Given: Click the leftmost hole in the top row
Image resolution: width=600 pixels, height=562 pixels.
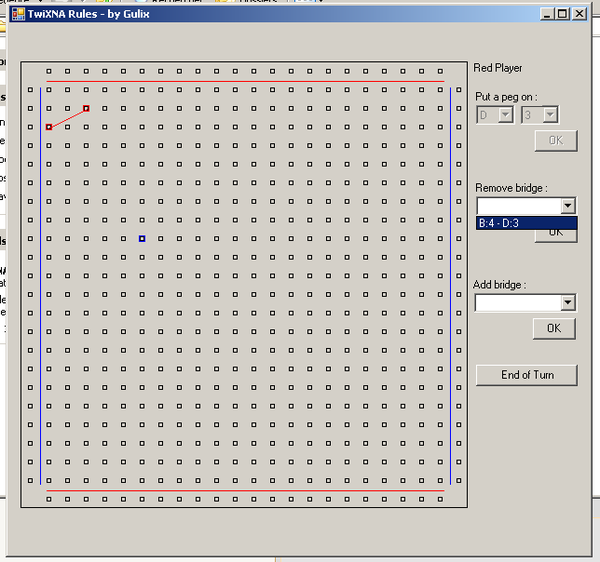Looking at the screenshot, I should pyautogui.click(x=48, y=71).
